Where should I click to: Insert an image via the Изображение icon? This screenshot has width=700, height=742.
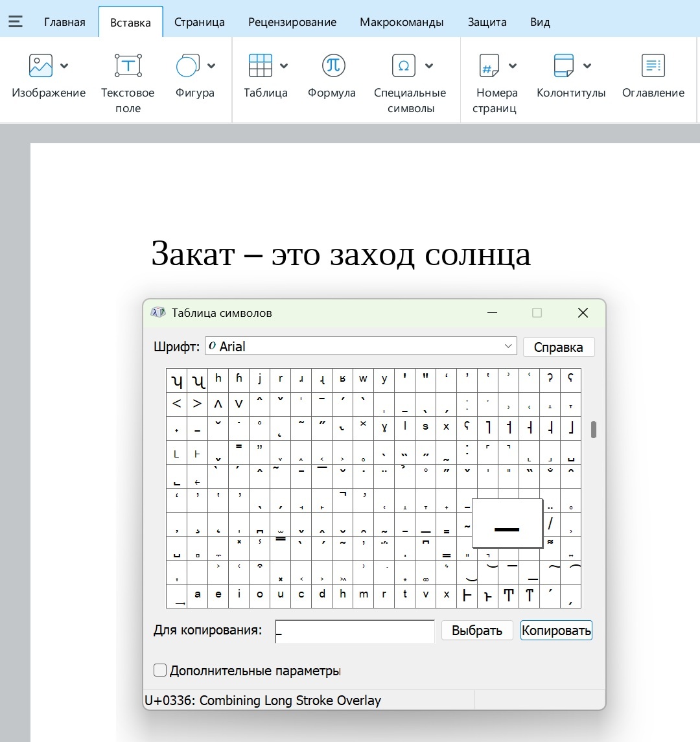[40, 65]
